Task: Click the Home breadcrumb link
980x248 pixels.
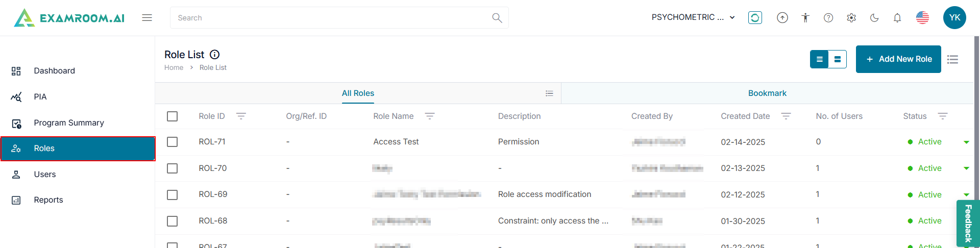Action: click(x=174, y=68)
